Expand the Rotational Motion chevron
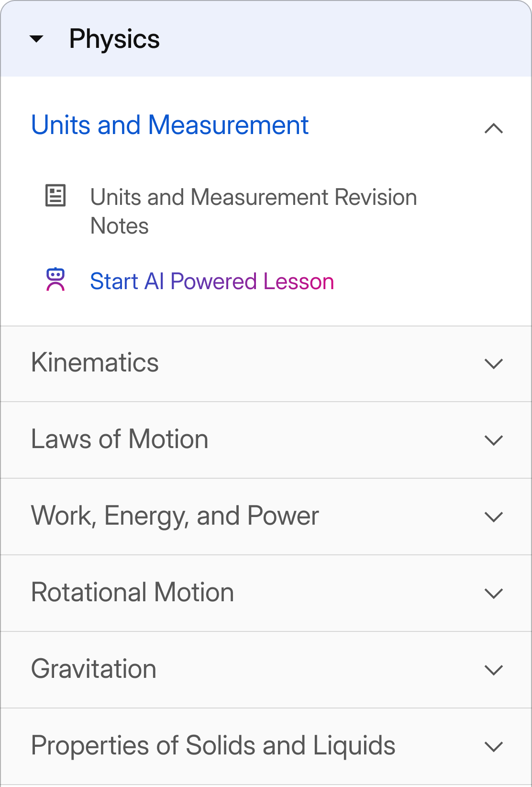The width and height of the screenshot is (532, 787). (494, 594)
